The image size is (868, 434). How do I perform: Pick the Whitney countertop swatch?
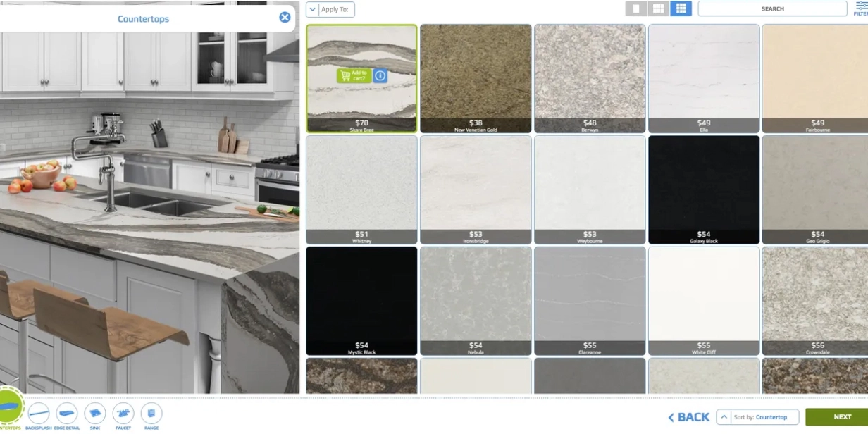[361, 190]
